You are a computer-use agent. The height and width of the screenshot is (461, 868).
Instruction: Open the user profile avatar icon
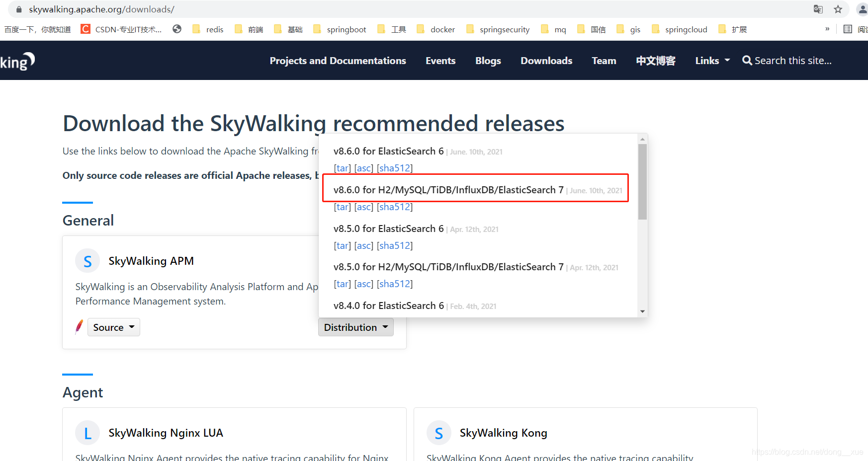863,9
